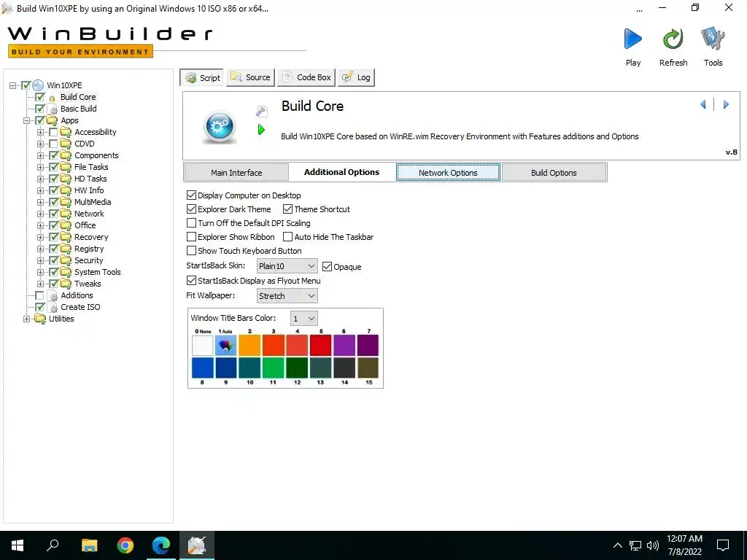Switch to the Main Interface tab
Image resolution: width=747 pixels, height=560 pixels.
(x=236, y=172)
